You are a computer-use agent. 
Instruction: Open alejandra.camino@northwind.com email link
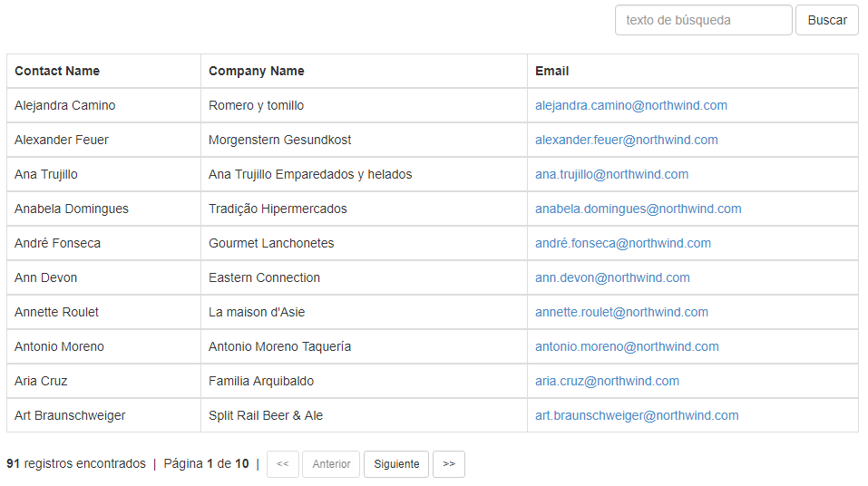(x=631, y=105)
